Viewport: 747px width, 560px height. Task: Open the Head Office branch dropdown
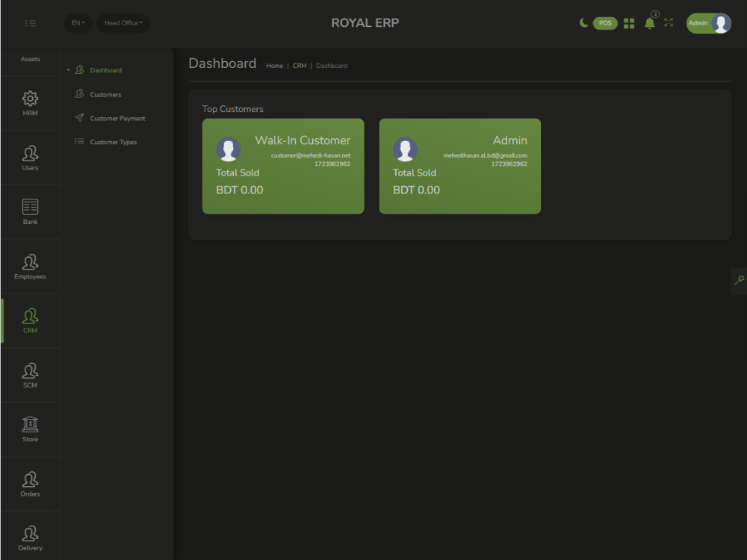(123, 23)
